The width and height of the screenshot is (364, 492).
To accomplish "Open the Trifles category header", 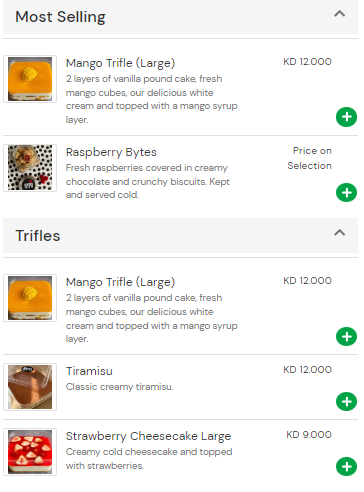I will click(x=180, y=235).
